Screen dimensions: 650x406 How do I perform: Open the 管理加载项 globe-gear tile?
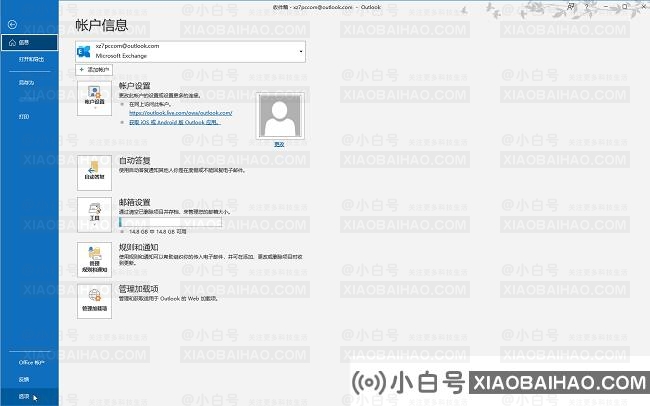[x=95, y=301]
